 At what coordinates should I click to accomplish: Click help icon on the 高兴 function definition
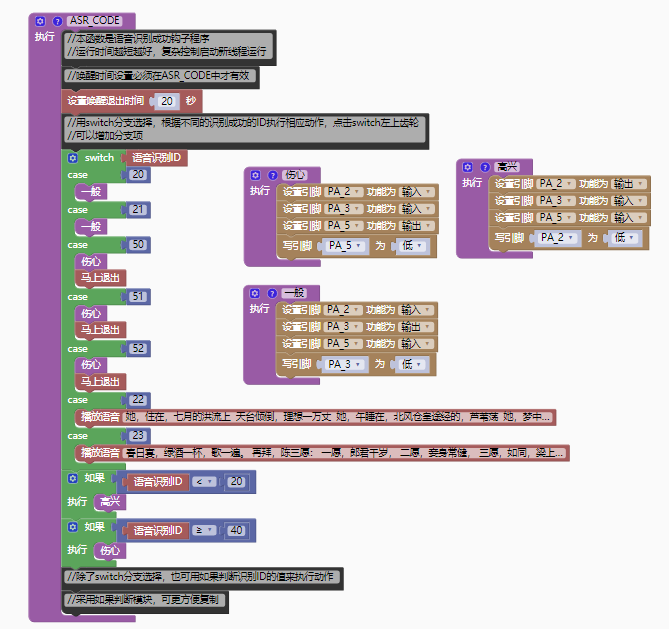(485, 167)
